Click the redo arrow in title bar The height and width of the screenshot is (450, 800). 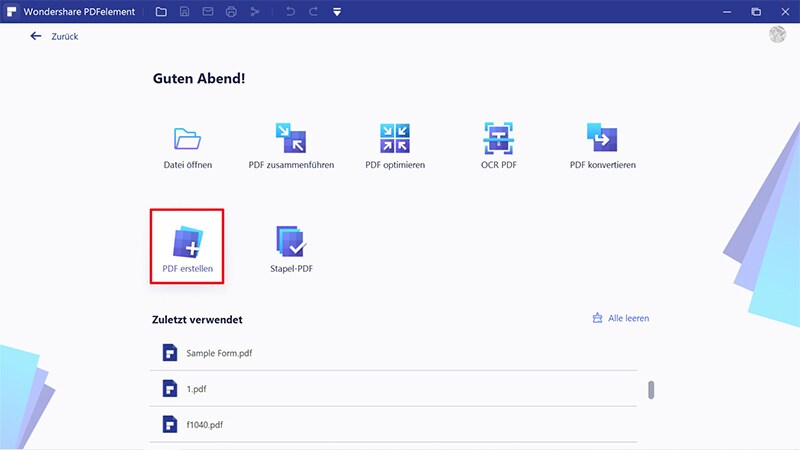tap(313, 12)
